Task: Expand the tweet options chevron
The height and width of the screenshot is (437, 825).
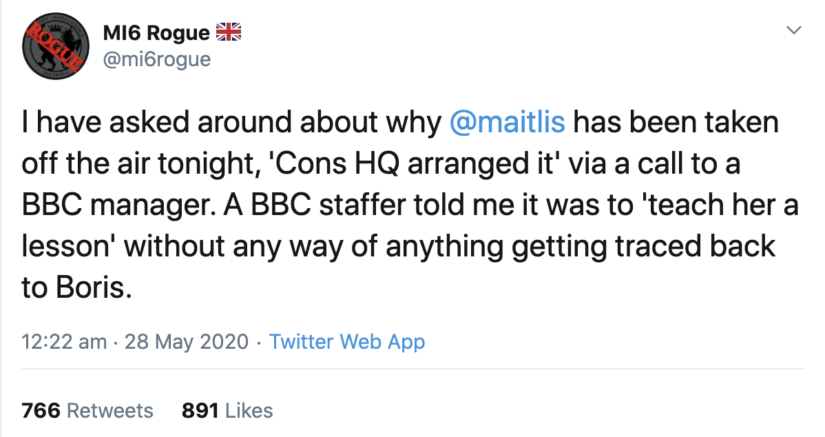Action: click(x=793, y=31)
